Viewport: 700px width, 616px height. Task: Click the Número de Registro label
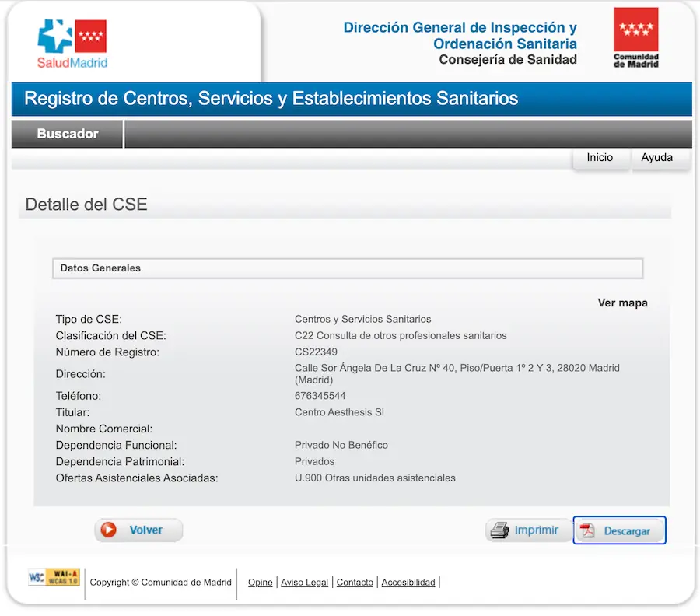pyautogui.click(x=107, y=352)
